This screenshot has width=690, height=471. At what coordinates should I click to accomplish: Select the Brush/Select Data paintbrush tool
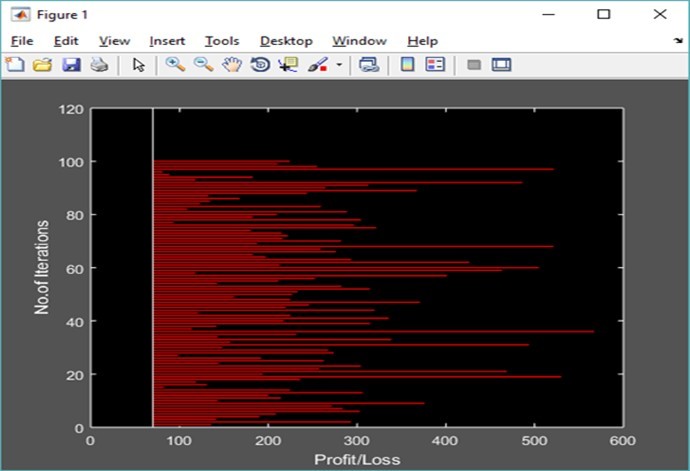click(318, 65)
